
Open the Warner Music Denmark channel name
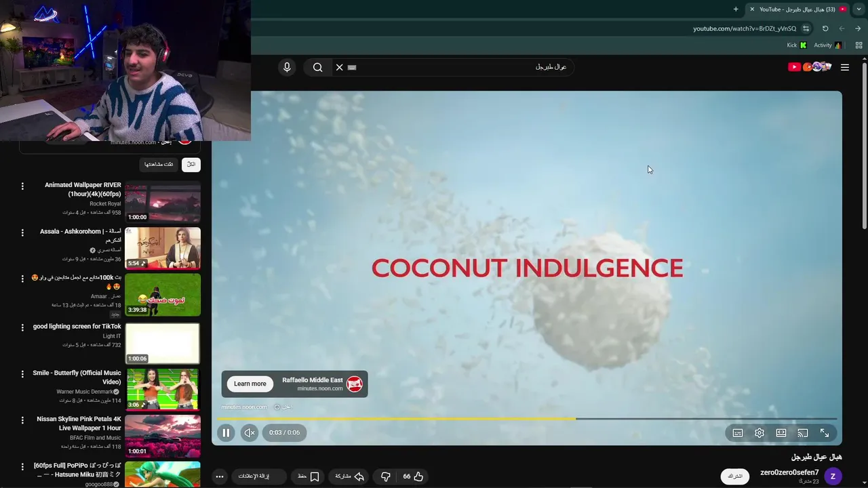coord(85,392)
